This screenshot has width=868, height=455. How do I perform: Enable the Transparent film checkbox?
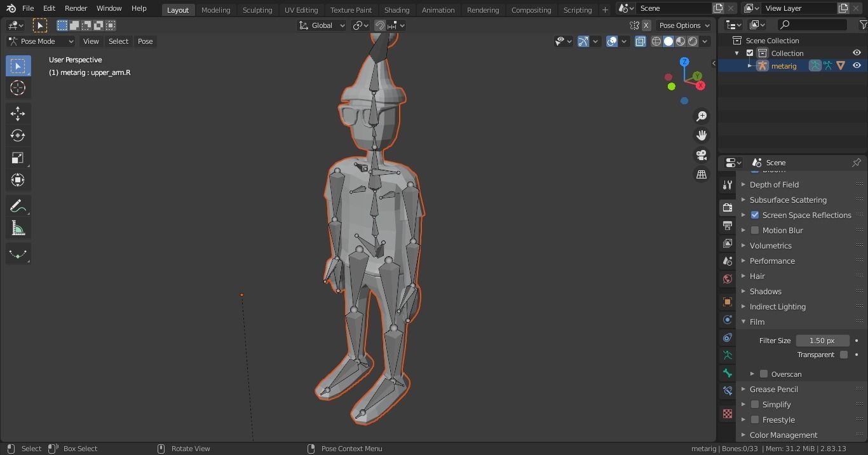(844, 355)
